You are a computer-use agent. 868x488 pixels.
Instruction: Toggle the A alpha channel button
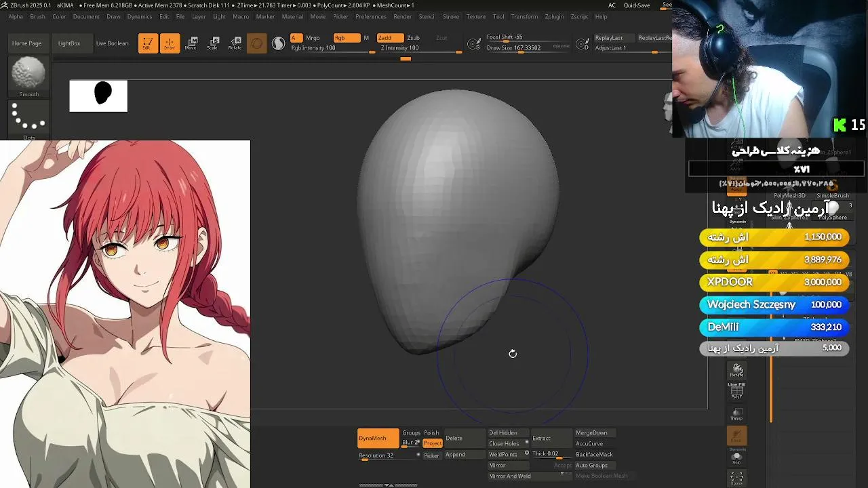[x=296, y=38]
